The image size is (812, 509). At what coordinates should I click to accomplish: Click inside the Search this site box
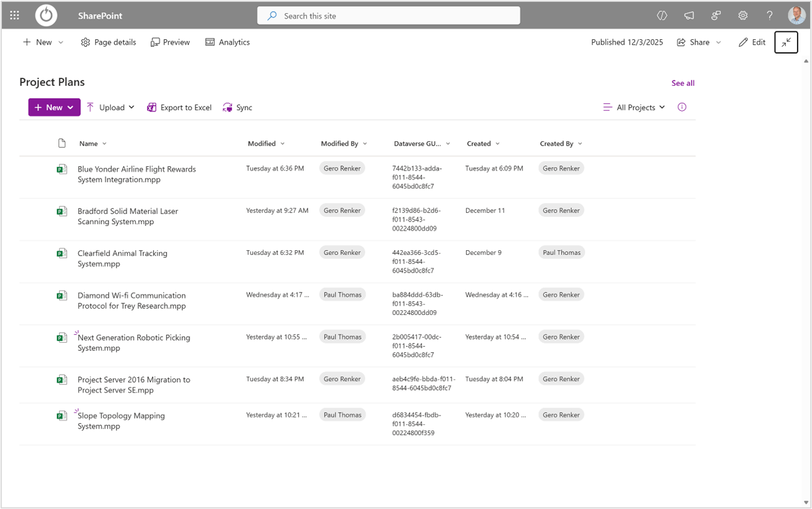tap(388, 15)
